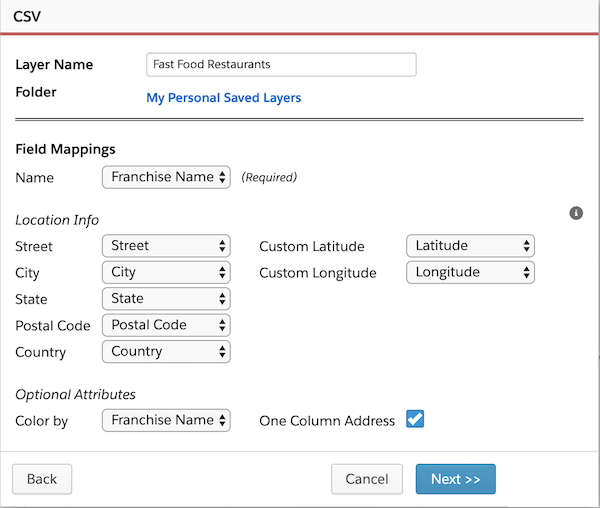
Task: Proceed with the Next >> button
Action: pyautogui.click(x=456, y=479)
